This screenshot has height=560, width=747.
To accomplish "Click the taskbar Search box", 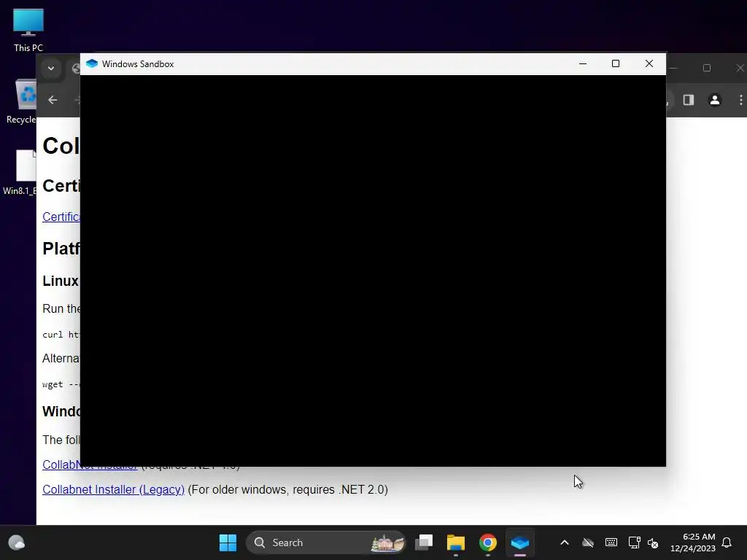I will (326, 542).
